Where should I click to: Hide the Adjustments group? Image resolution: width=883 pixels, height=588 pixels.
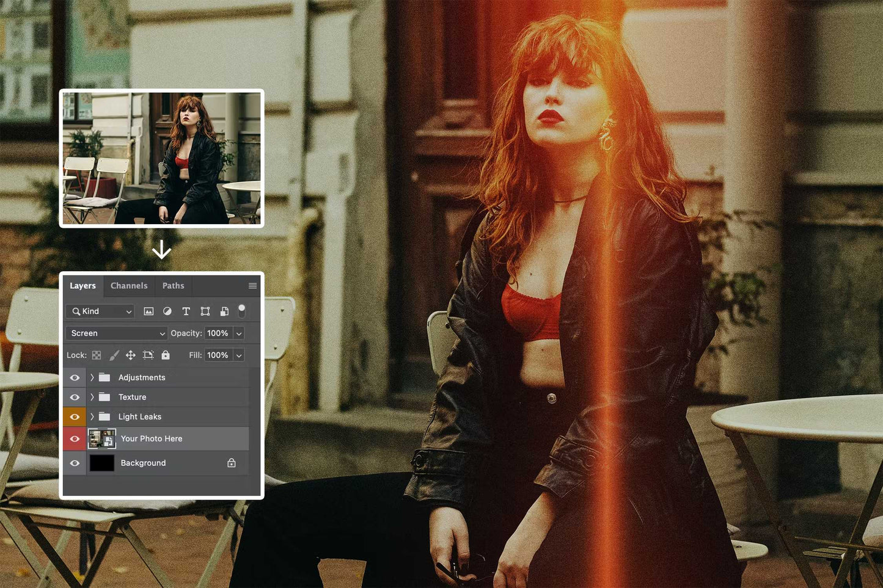click(x=75, y=378)
